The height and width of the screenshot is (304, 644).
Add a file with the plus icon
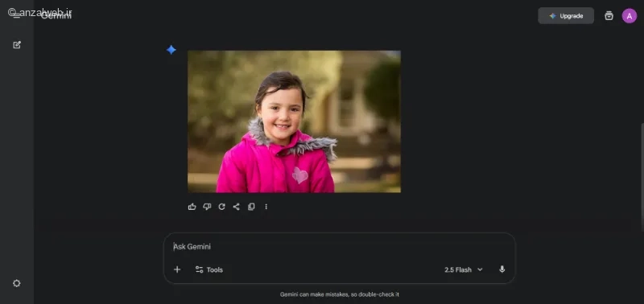(177, 269)
